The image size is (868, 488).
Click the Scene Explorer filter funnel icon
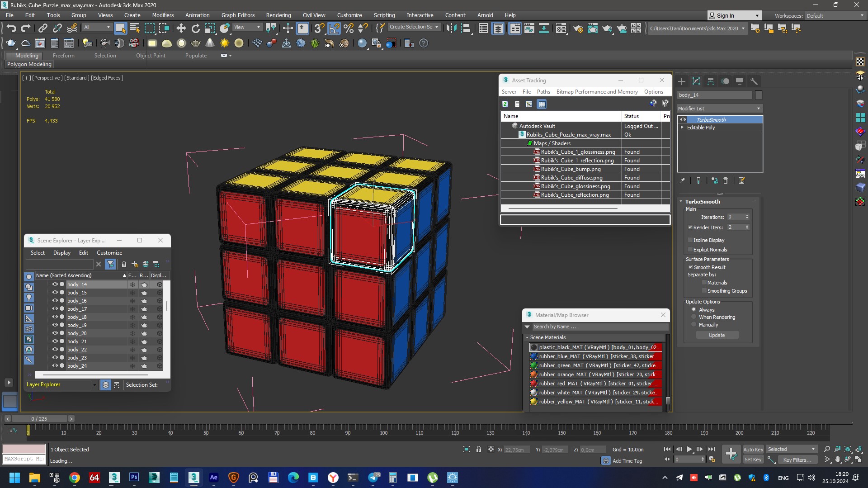[110, 264]
